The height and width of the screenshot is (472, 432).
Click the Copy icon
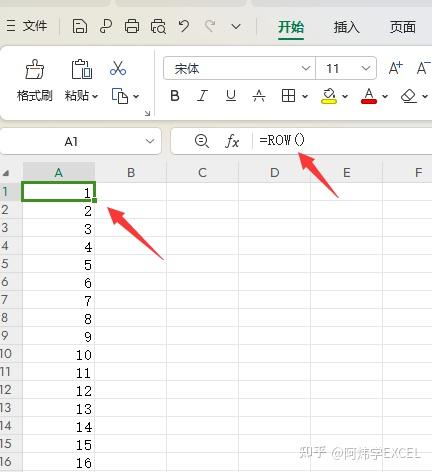tap(120, 96)
